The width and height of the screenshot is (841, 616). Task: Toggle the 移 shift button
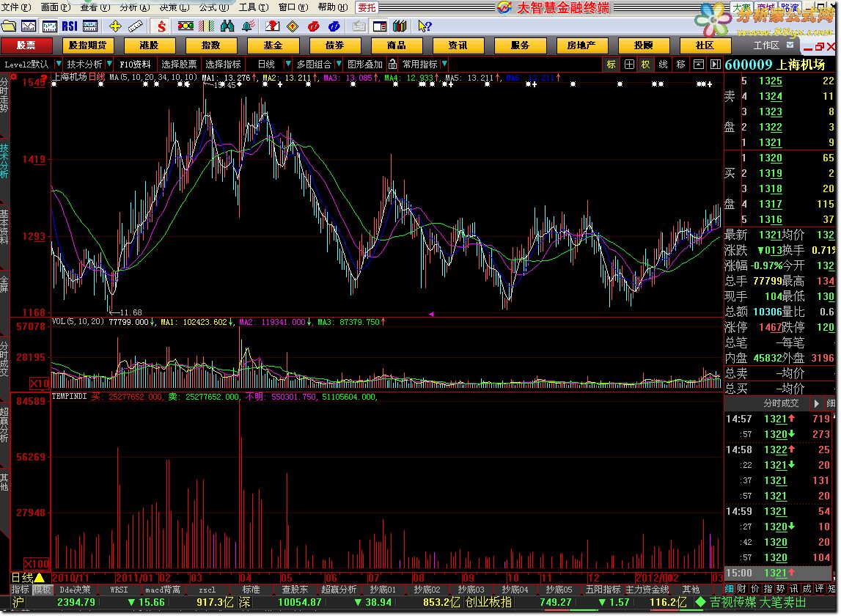click(680, 65)
